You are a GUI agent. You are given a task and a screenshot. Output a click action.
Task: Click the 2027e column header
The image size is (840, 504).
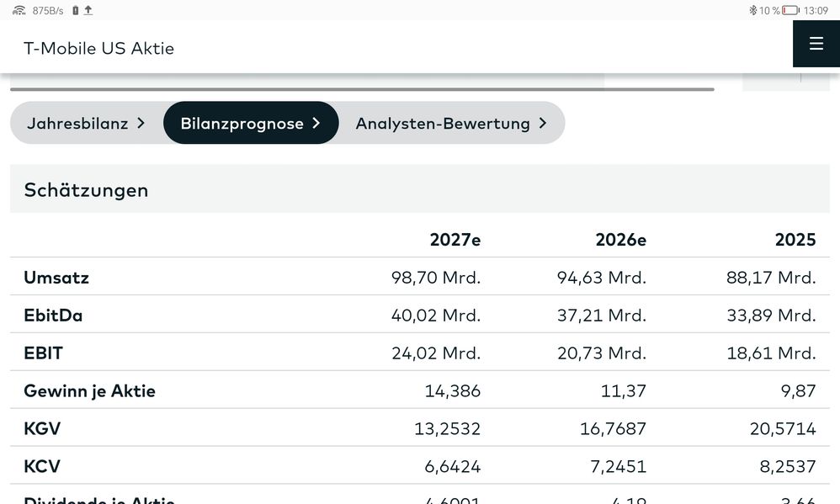[x=455, y=240]
